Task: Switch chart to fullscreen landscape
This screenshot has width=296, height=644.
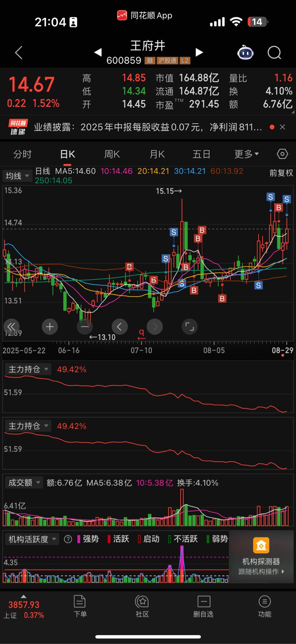Action: tap(190, 327)
